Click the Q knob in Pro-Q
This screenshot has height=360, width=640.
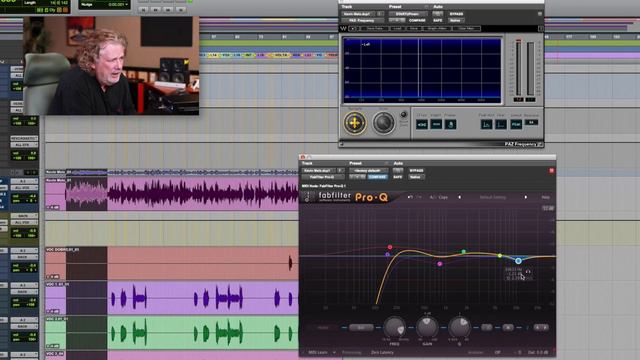460,327
